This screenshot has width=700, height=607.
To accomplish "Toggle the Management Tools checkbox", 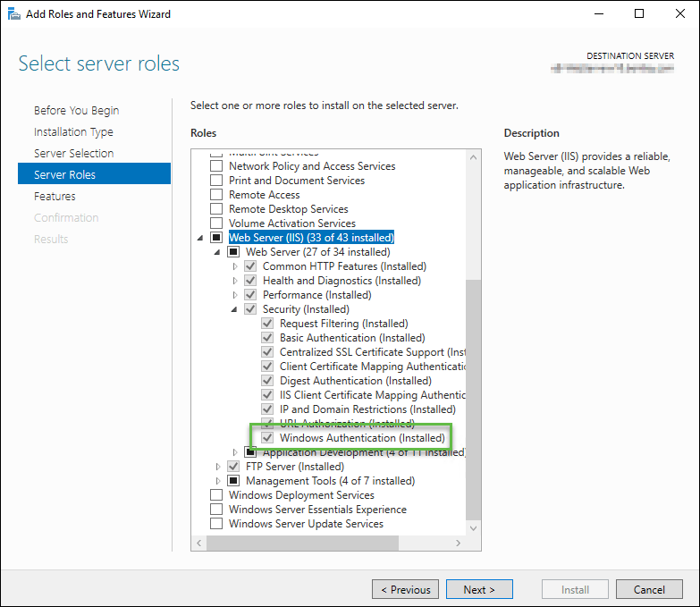I will (x=233, y=481).
